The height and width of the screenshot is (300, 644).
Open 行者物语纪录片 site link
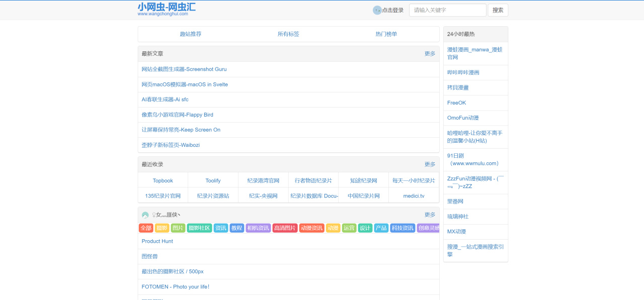pyautogui.click(x=313, y=180)
